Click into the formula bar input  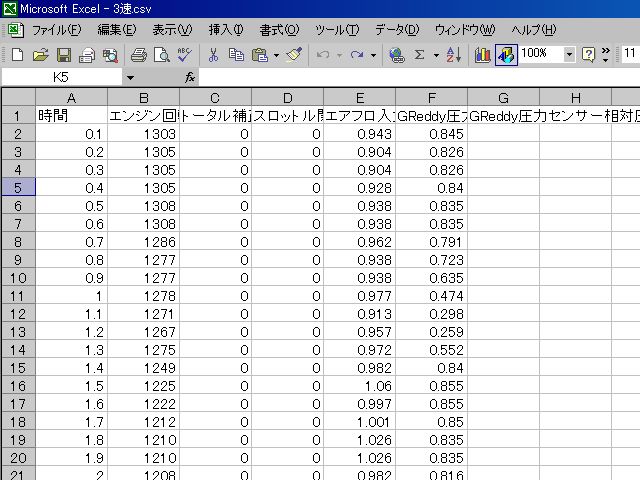coord(420,77)
